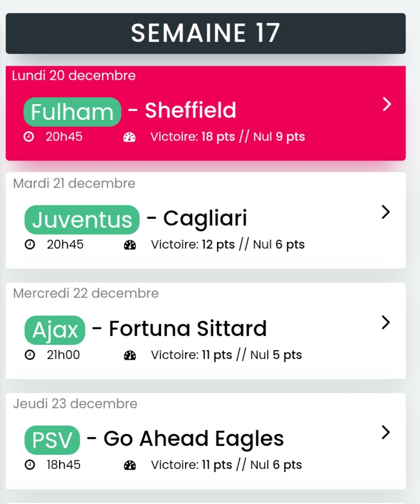
Task: Click the clock icon in Juventus match card
Action: pos(30,245)
